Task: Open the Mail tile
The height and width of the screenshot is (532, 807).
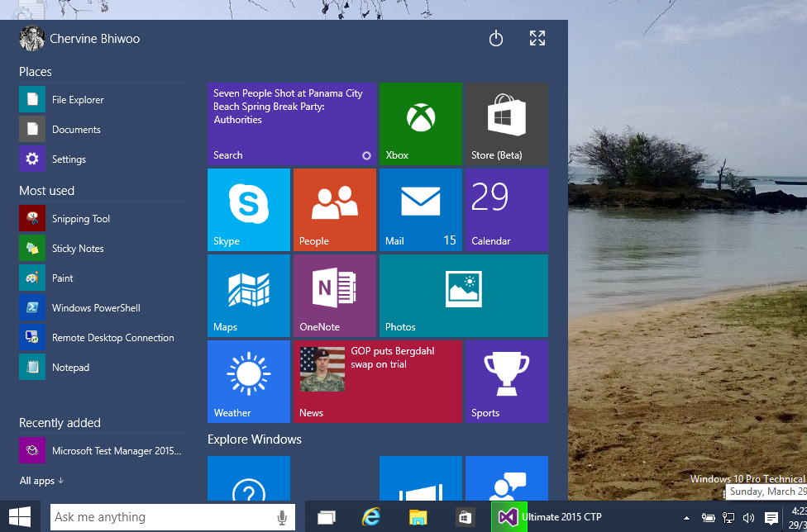Action: pyautogui.click(x=421, y=210)
